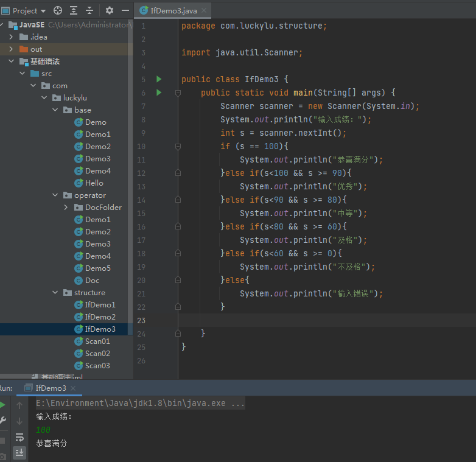The height and width of the screenshot is (462, 476).
Task: Open the Project view dropdown
Action: pos(25,10)
